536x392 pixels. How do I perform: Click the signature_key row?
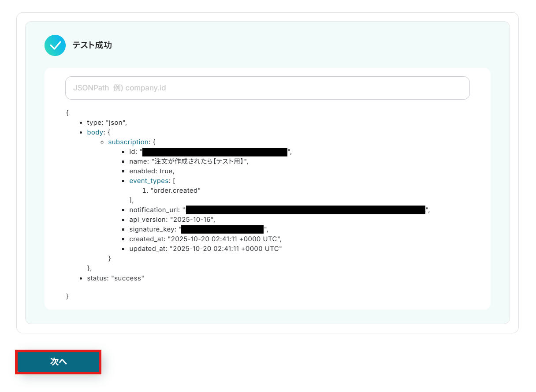click(x=199, y=229)
